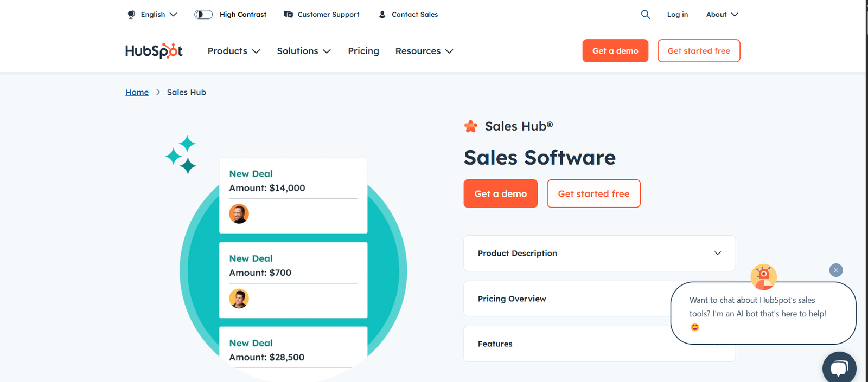
Task: Click the globe language icon
Action: click(x=131, y=15)
